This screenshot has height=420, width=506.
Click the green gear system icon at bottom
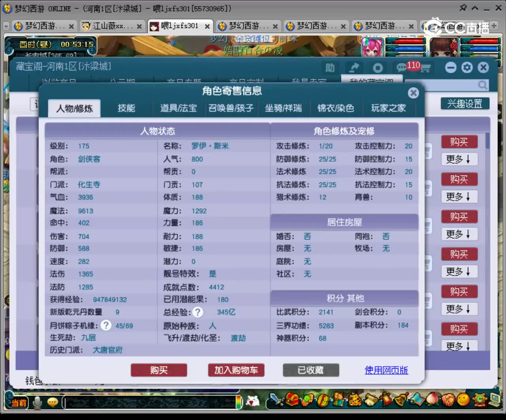[x=480, y=400]
